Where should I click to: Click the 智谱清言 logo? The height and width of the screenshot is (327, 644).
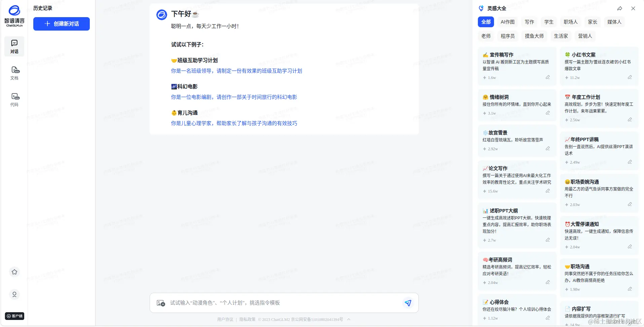click(x=14, y=15)
